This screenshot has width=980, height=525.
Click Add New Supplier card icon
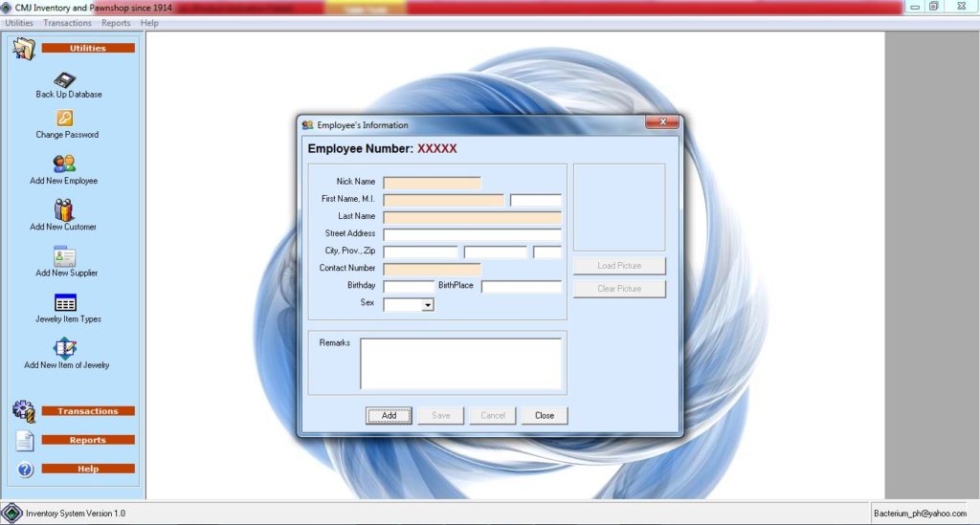(x=64, y=256)
